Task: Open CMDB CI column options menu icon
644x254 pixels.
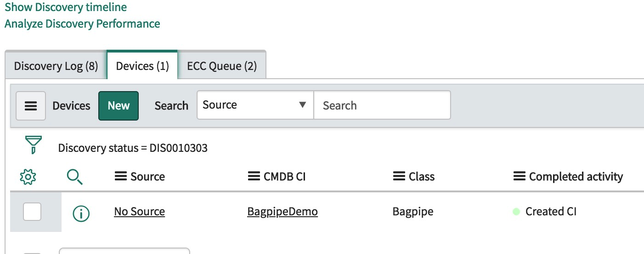Action: point(254,177)
